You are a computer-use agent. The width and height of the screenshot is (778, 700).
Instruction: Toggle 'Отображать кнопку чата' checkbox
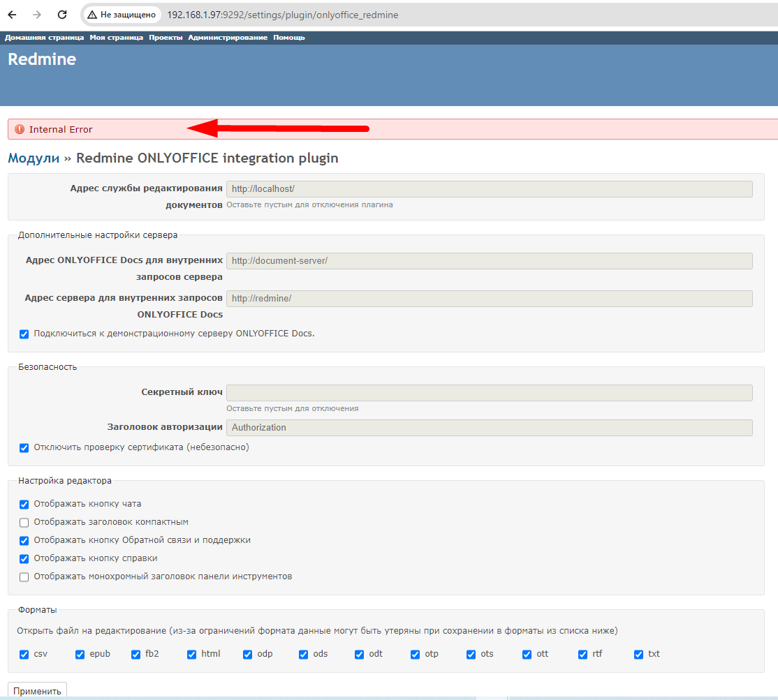pyautogui.click(x=24, y=504)
